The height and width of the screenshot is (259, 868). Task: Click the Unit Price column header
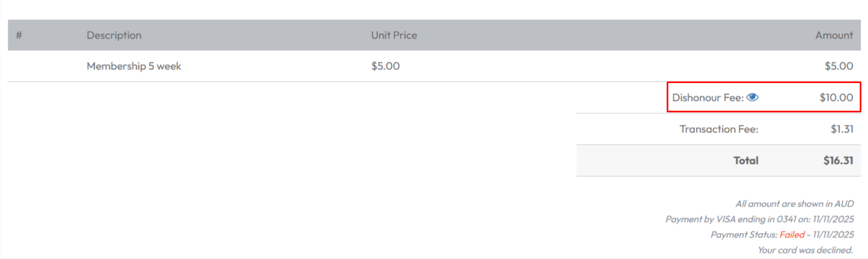[394, 35]
